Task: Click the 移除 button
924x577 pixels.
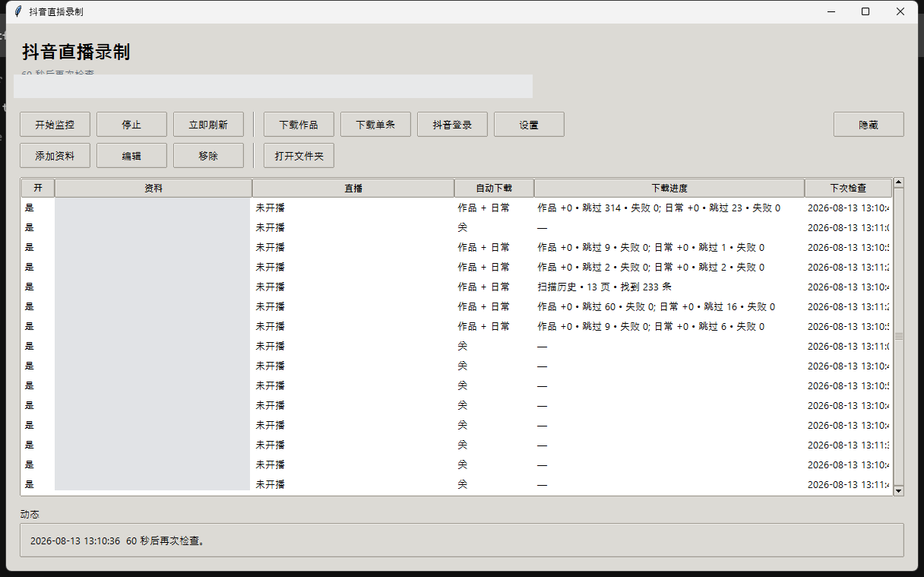Action: 208,156
